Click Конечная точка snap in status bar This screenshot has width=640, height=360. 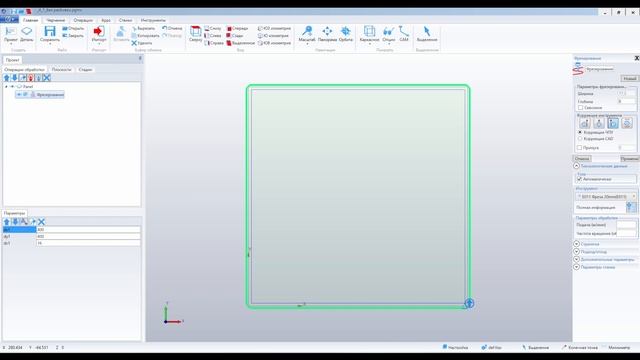[x=580, y=347]
